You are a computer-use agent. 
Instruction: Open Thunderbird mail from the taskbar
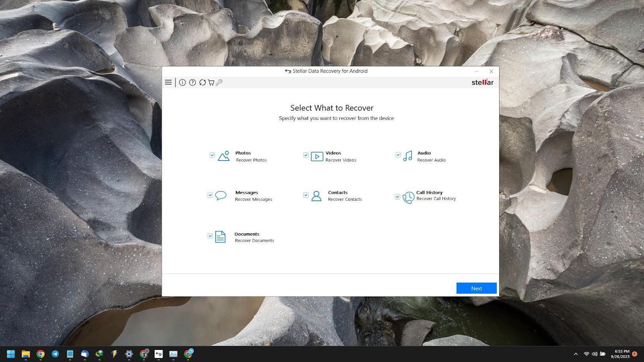point(85,354)
